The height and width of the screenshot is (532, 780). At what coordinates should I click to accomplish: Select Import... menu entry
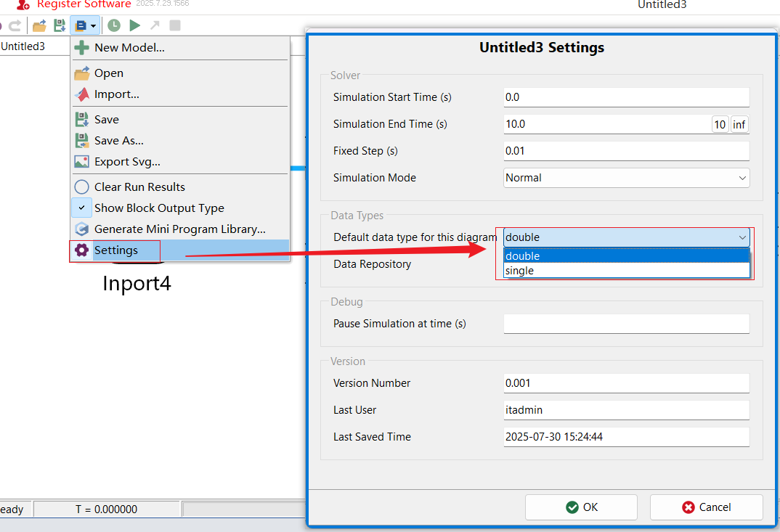click(x=180, y=94)
